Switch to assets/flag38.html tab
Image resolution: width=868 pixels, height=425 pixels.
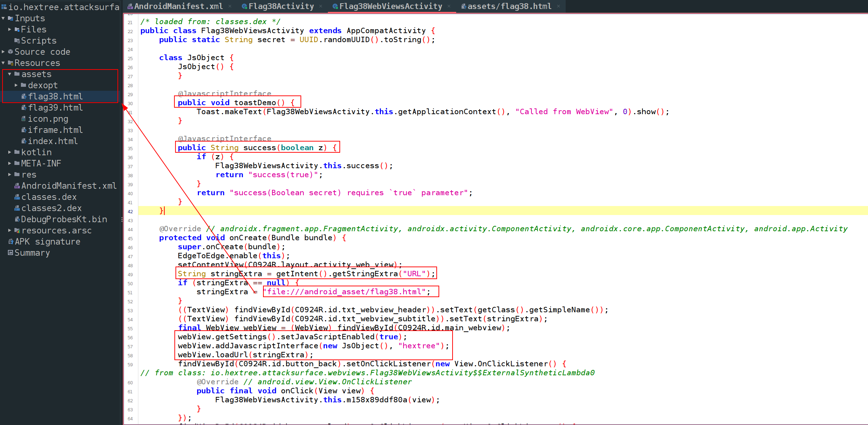(x=509, y=6)
